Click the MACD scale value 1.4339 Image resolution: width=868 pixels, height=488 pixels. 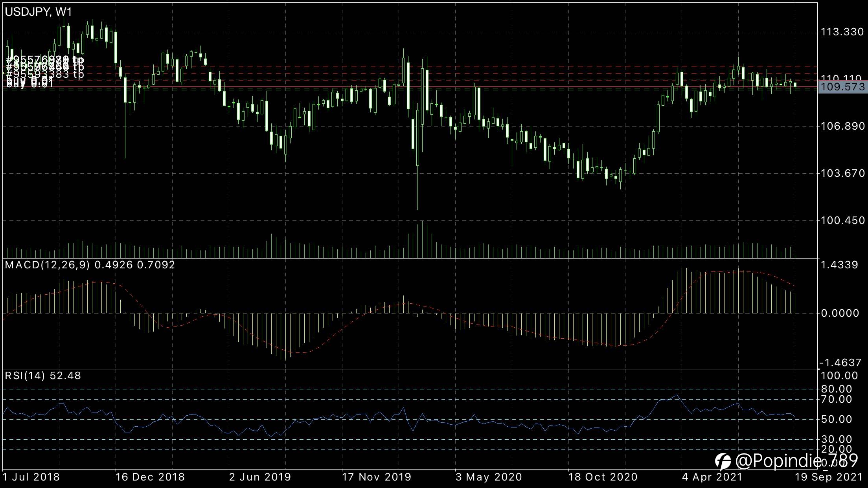click(840, 265)
